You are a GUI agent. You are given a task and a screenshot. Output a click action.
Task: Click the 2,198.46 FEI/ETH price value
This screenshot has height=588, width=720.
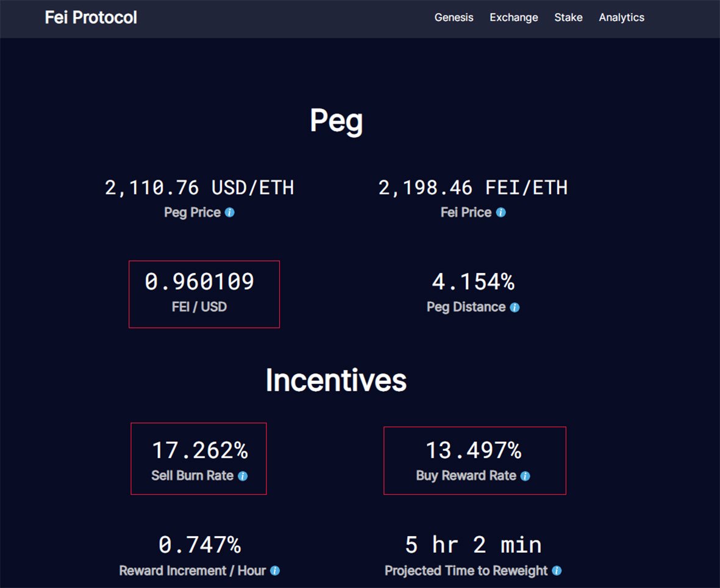[473, 188]
